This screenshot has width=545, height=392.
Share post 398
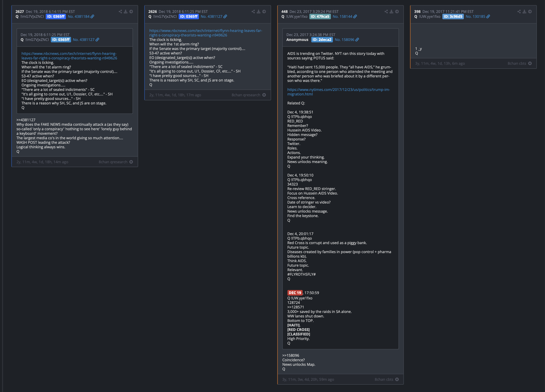[519, 11]
